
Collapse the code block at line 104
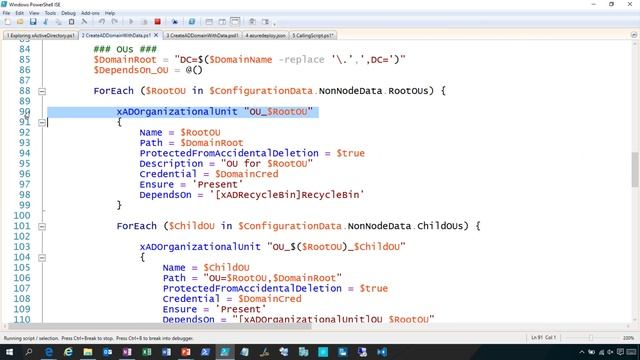point(42,258)
